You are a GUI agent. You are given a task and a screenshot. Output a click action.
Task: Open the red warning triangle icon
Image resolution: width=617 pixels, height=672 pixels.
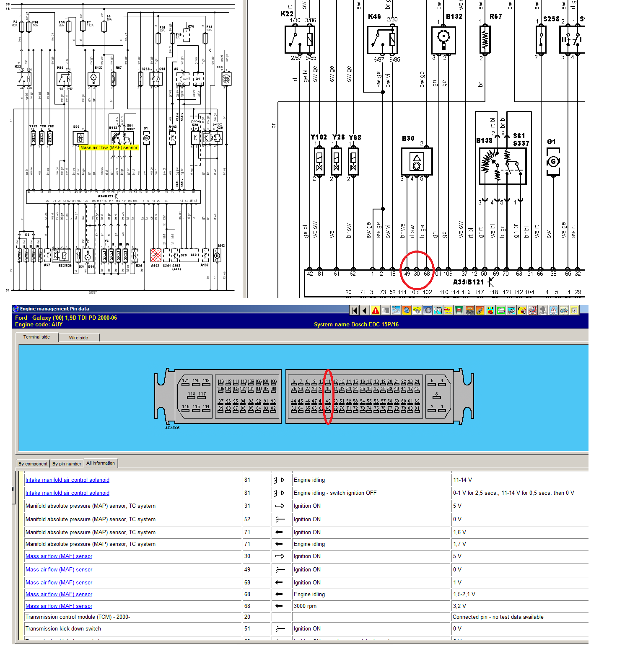pyautogui.click(x=375, y=310)
